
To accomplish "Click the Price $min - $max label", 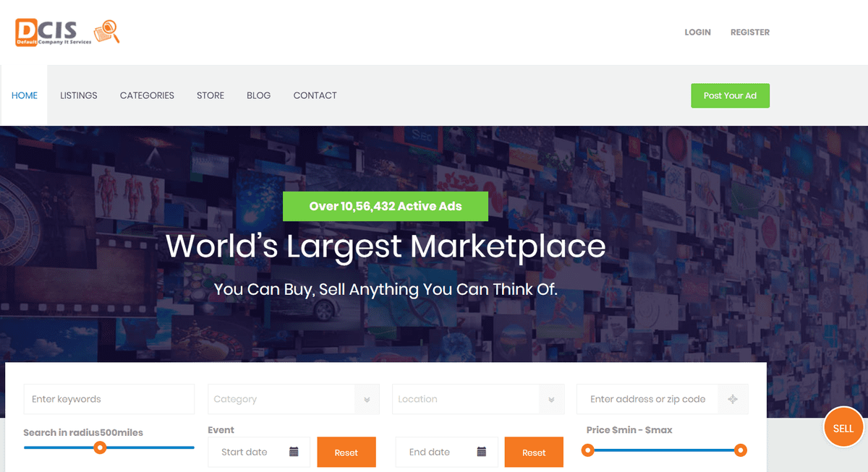I will [629, 430].
